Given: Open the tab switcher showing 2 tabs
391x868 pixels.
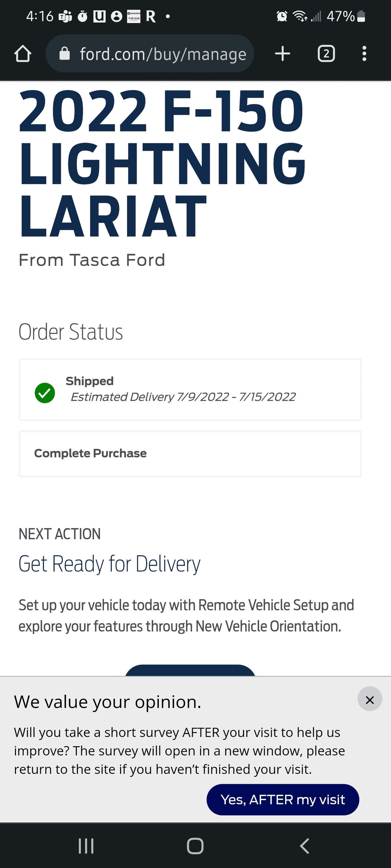Looking at the screenshot, I should click(326, 53).
